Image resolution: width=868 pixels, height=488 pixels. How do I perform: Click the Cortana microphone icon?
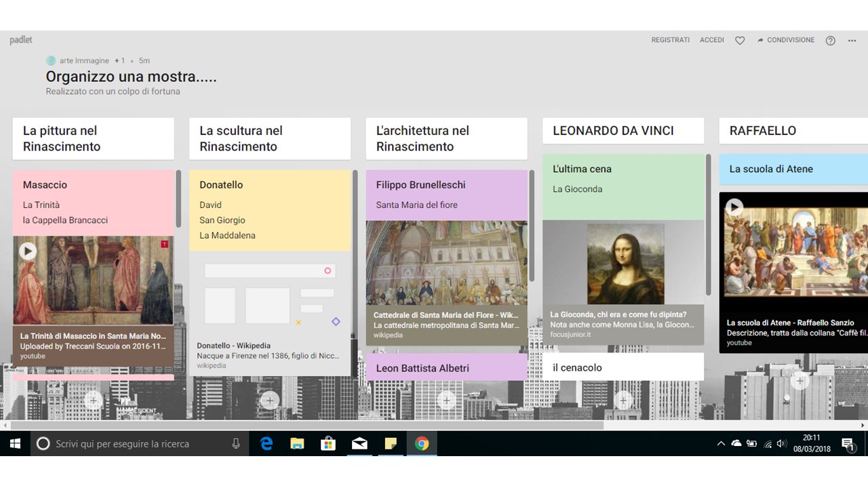click(236, 444)
